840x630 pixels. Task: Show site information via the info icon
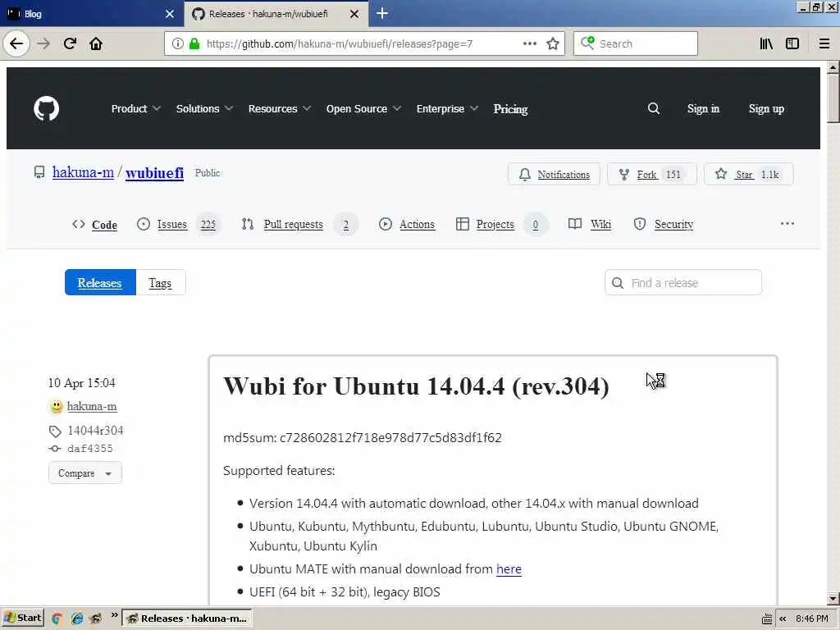pyautogui.click(x=177, y=43)
